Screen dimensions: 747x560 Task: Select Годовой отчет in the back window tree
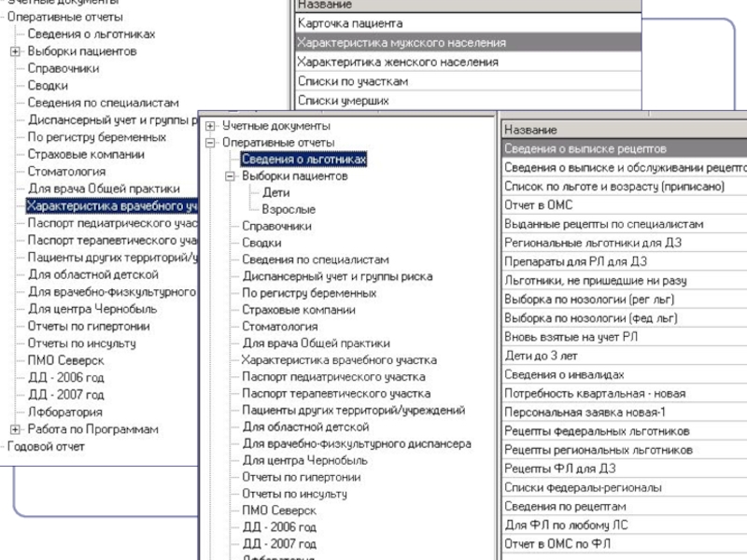46,447
